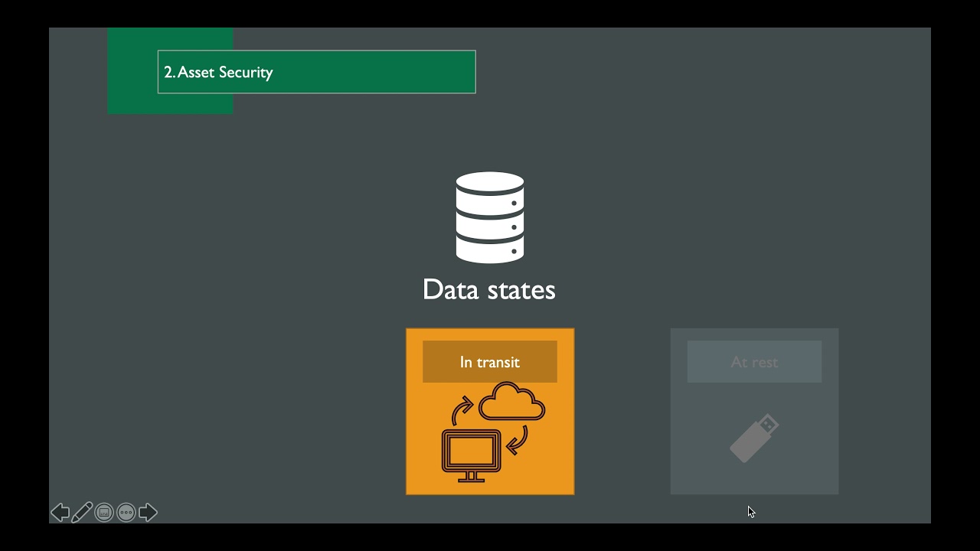Click the Data states heading
The image size is (980, 551).
pyautogui.click(x=488, y=289)
